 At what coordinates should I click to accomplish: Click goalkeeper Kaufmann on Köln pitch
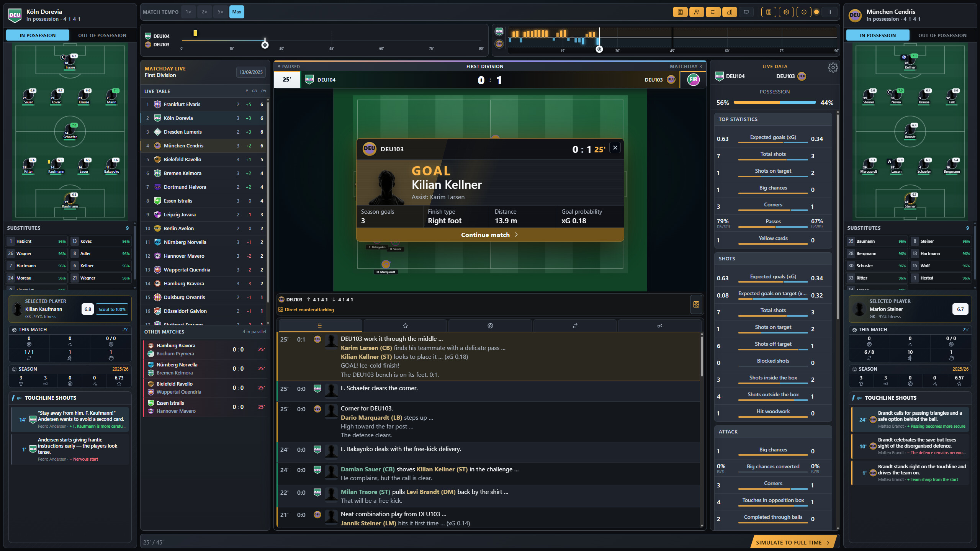point(70,201)
